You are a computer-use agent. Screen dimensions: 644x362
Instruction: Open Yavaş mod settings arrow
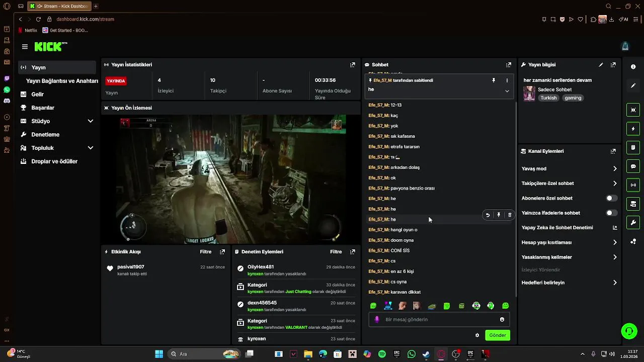[x=615, y=169]
